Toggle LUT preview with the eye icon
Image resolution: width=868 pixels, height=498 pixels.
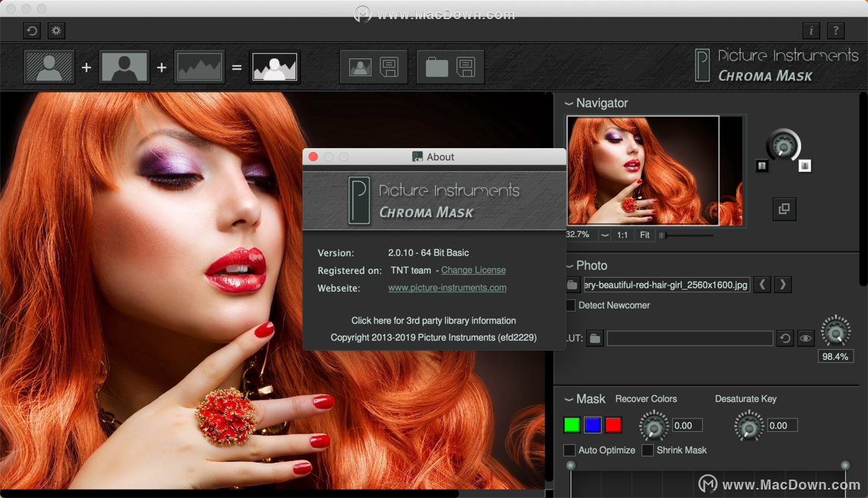(806, 338)
